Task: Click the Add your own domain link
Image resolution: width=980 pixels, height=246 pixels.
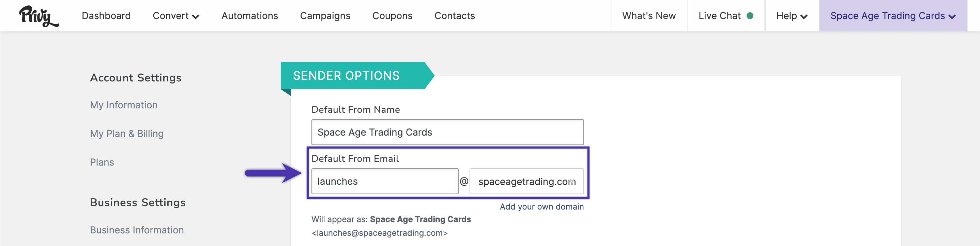Action: (x=541, y=206)
